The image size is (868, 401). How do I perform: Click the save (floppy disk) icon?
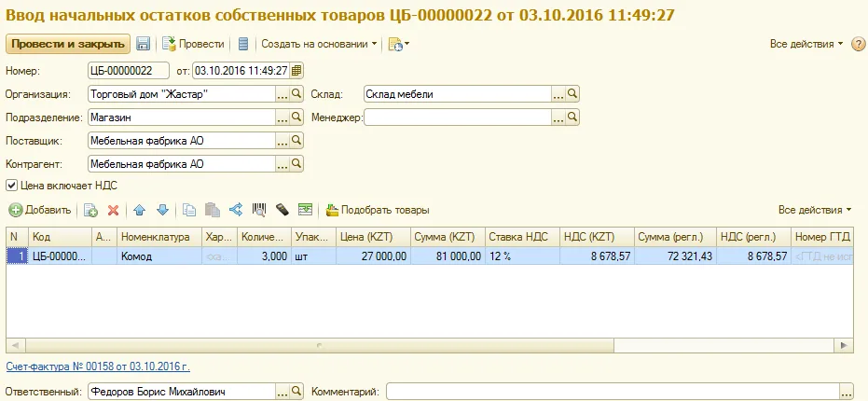coord(144,44)
